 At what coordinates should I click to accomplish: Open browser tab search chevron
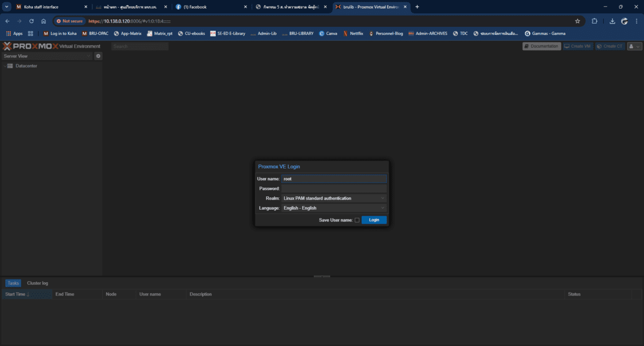[x=6, y=7]
